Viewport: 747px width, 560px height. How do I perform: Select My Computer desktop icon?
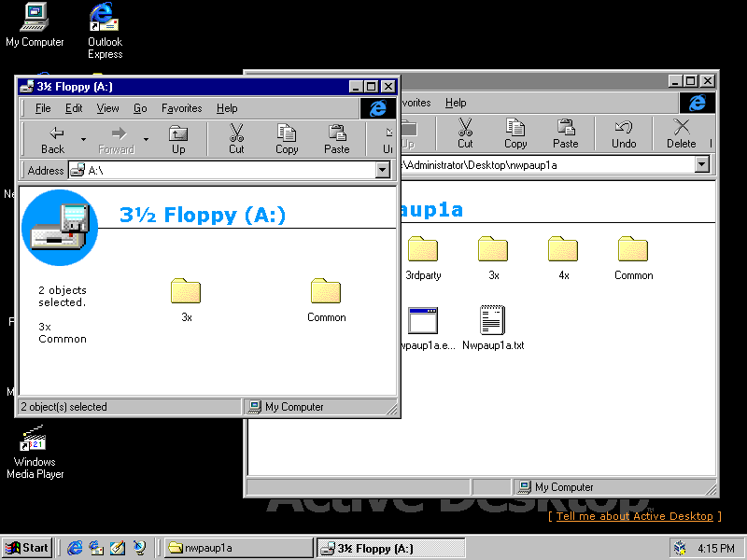pos(35,25)
